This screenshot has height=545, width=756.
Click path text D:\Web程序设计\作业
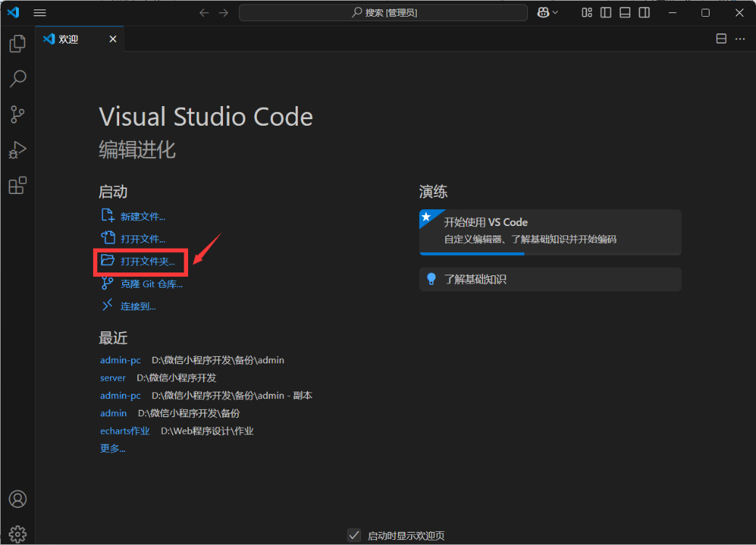point(207,431)
